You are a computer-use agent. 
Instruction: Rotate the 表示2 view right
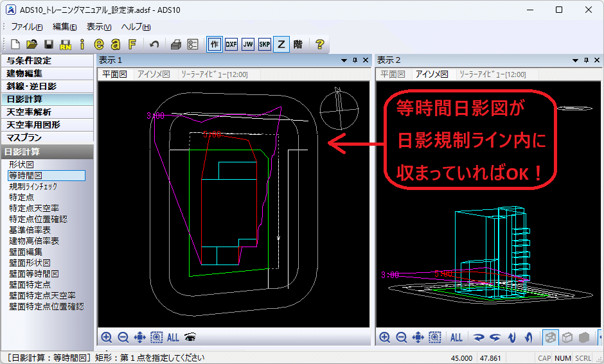tap(479, 338)
